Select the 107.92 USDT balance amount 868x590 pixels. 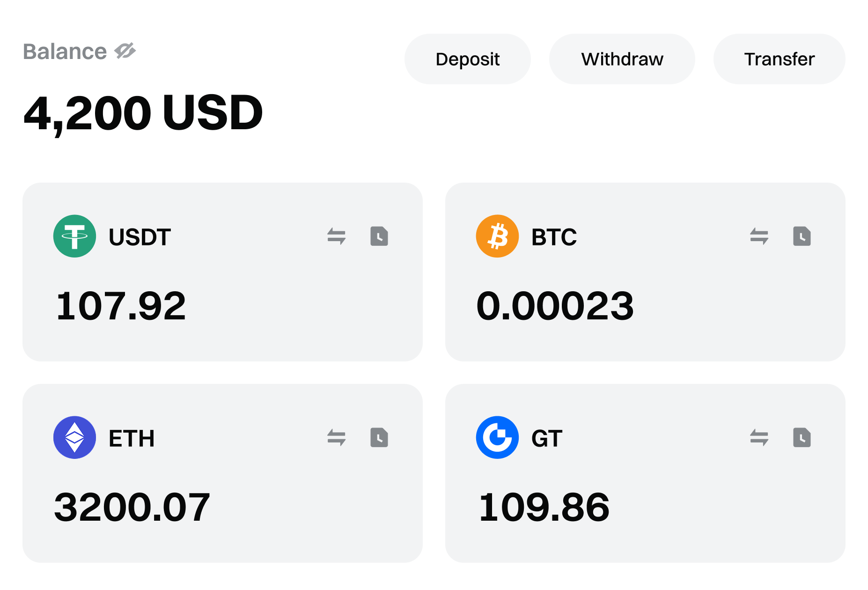tap(121, 306)
